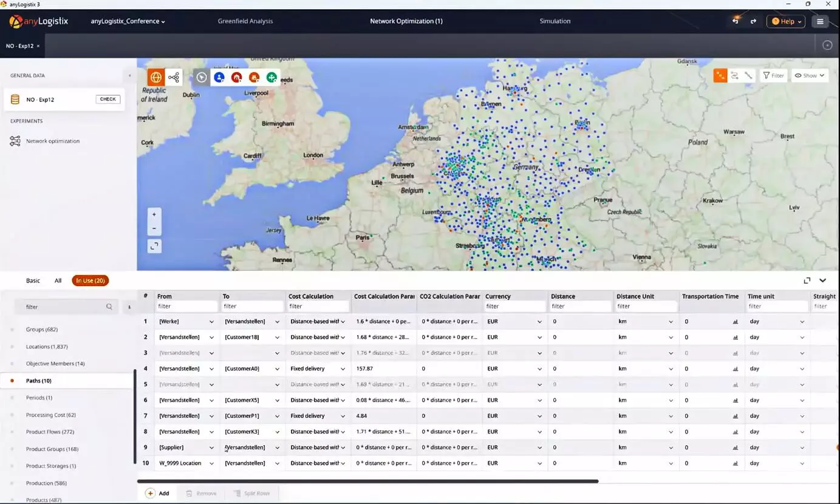Select the All tables view
Image resolution: width=840 pixels, height=504 pixels.
coord(58,281)
